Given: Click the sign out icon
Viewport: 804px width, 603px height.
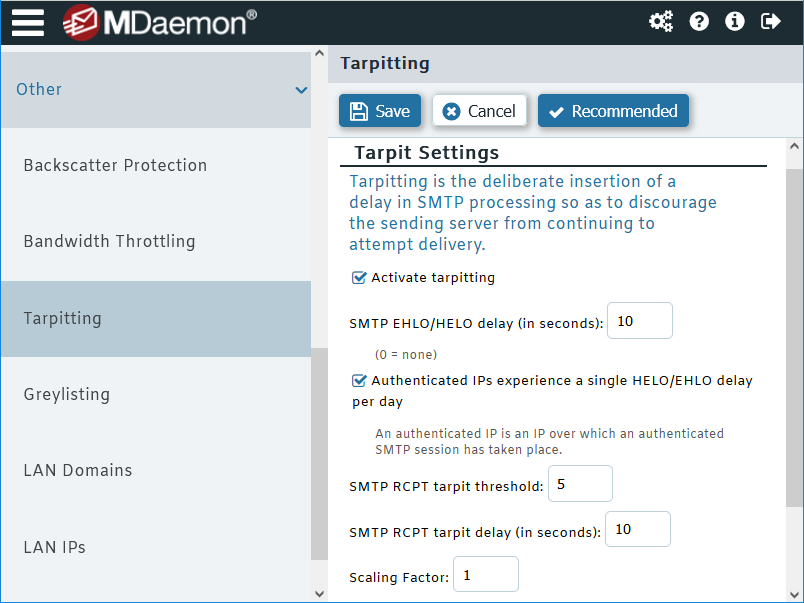Looking at the screenshot, I should (x=771, y=21).
